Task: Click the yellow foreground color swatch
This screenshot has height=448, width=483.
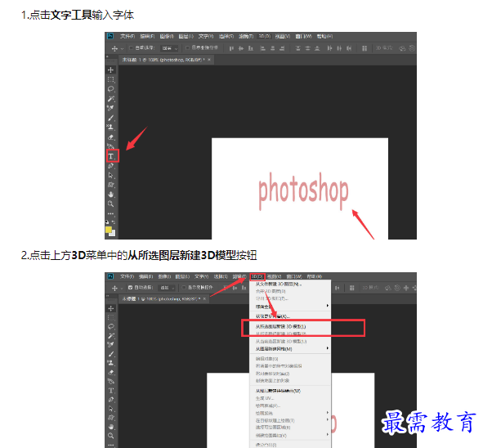Action: (x=109, y=230)
